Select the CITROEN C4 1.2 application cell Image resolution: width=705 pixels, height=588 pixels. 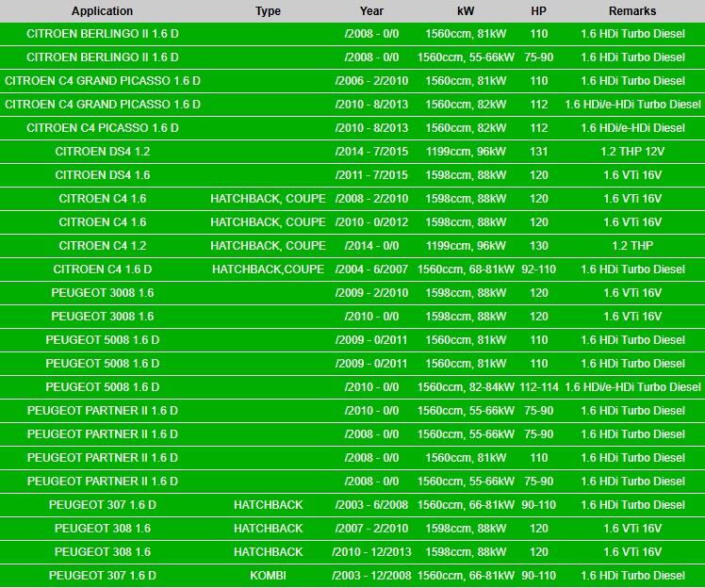(x=102, y=246)
